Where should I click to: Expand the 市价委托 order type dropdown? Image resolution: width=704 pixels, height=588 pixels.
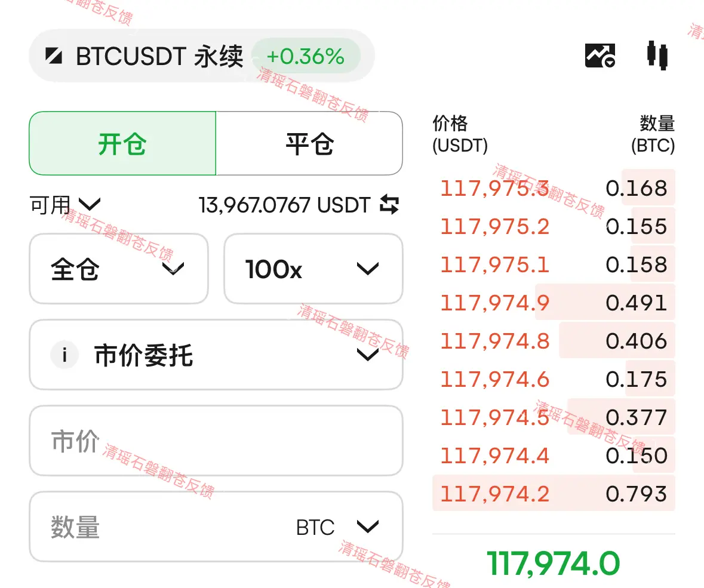216,355
